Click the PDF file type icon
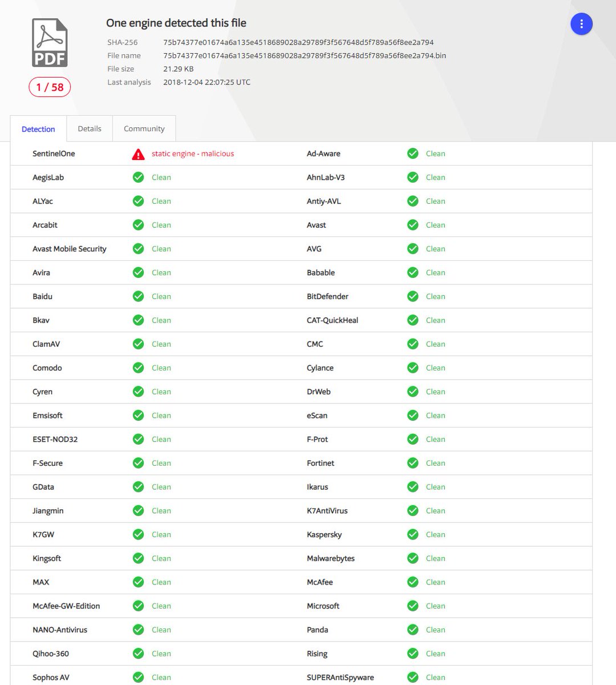This screenshot has width=616, height=685. point(50,43)
